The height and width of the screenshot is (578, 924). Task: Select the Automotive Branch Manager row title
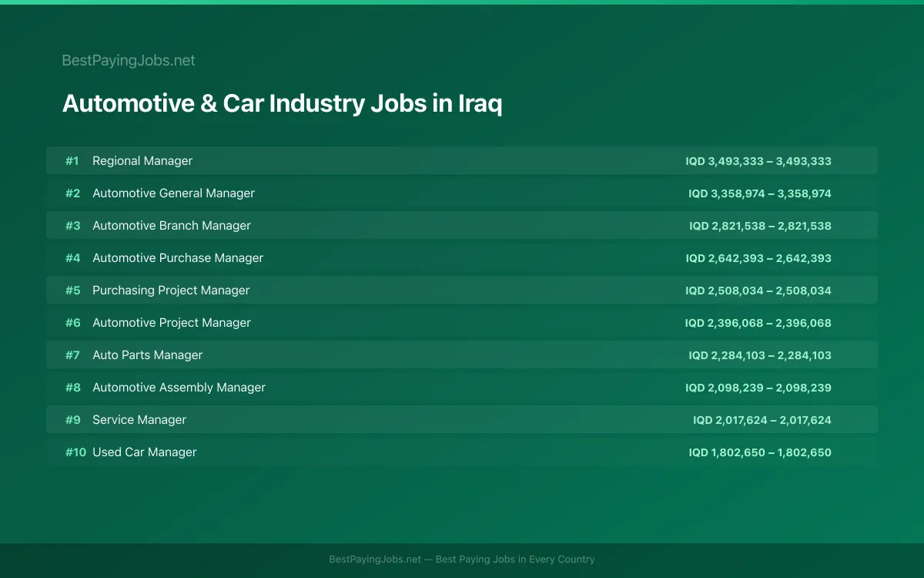tap(172, 226)
